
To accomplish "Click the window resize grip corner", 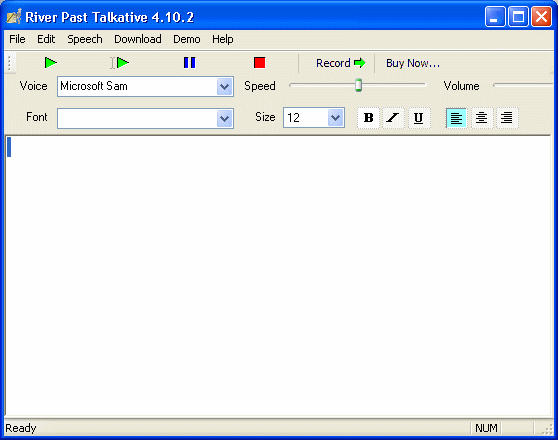I will (x=547, y=429).
